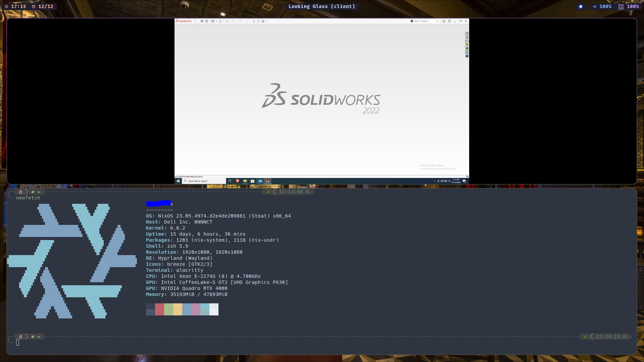Expand the Open file dropdown arrow

tap(216, 21)
